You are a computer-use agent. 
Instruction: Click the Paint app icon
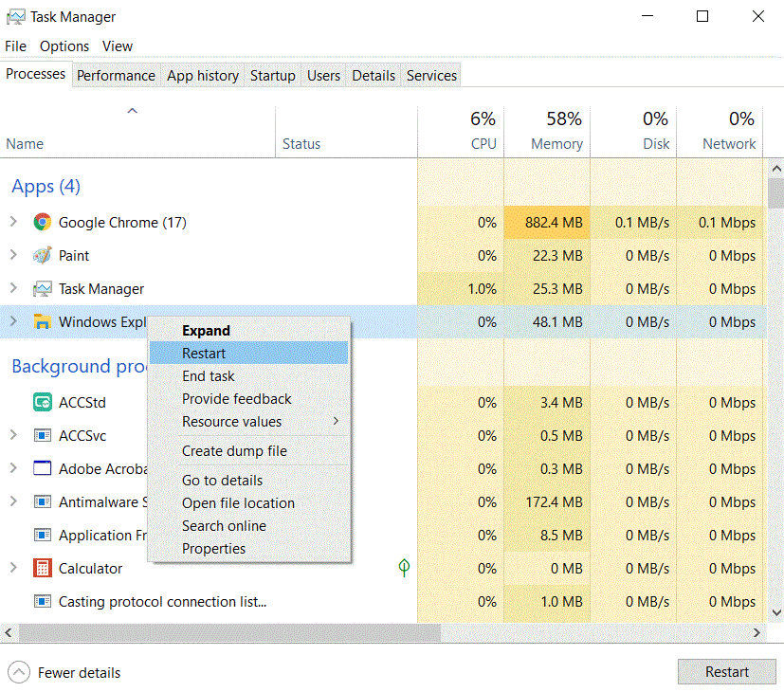pos(42,256)
